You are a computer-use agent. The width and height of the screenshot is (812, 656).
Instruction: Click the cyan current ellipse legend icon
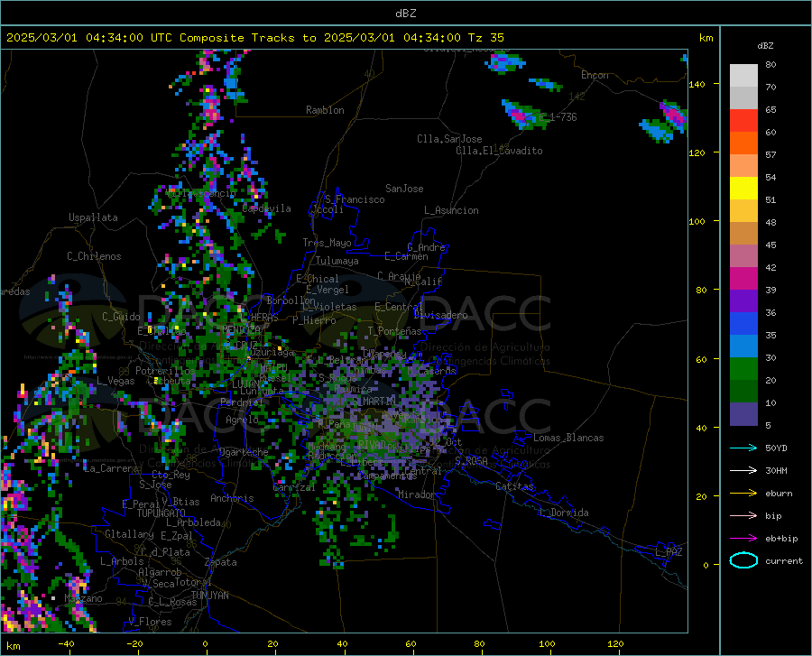[x=743, y=560]
